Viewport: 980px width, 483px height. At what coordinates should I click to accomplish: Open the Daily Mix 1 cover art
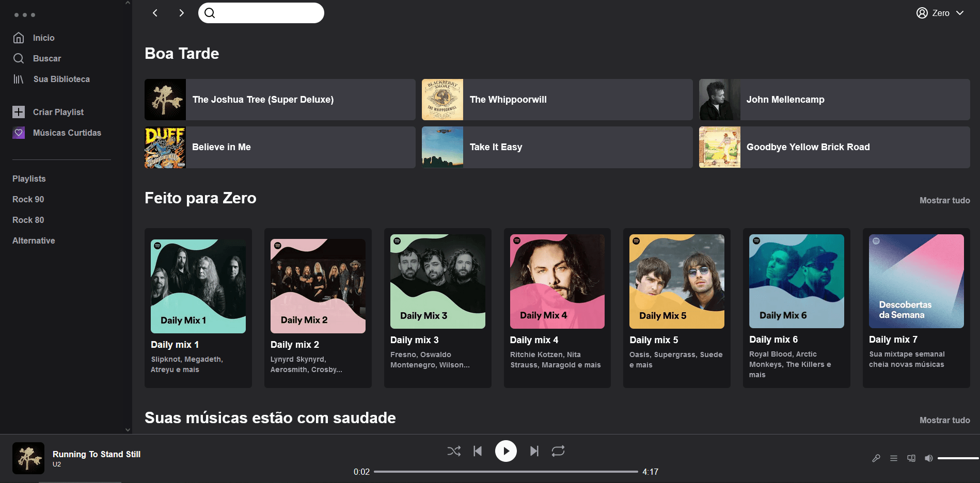click(x=198, y=286)
